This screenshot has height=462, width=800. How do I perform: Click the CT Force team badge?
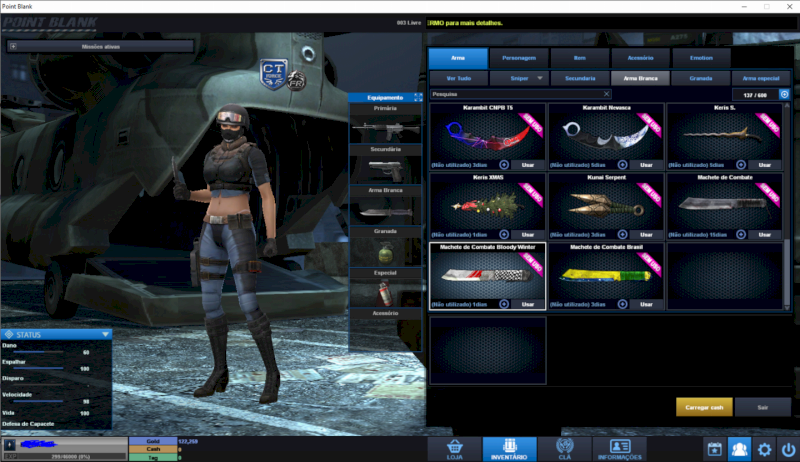point(273,74)
